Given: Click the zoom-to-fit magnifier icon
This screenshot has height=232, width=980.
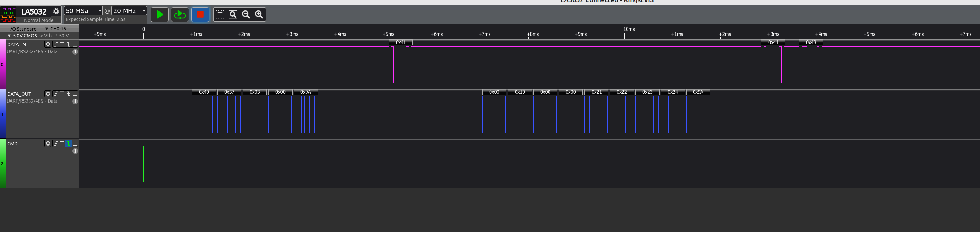Looking at the screenshot, I should [x=233, y=15].
